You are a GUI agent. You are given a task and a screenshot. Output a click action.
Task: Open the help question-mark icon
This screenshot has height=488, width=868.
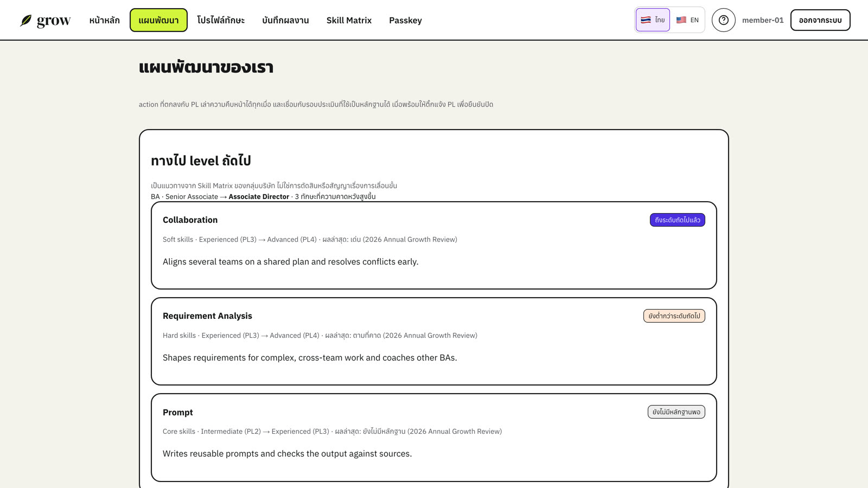pyautogui.click(x=723, y=20)
